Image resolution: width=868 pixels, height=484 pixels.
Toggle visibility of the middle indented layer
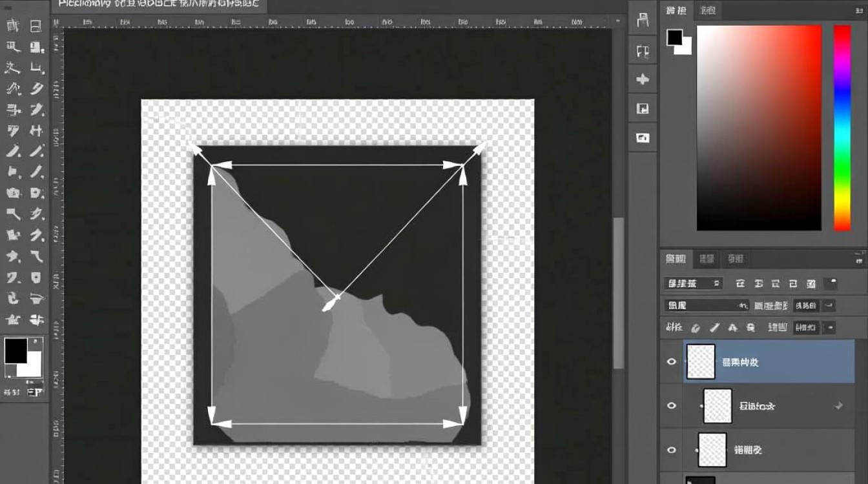click(671, 405)
